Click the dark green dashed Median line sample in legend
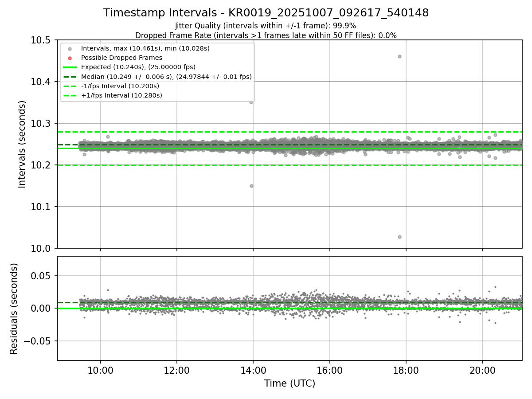532x399 pixels. point(70,77)
